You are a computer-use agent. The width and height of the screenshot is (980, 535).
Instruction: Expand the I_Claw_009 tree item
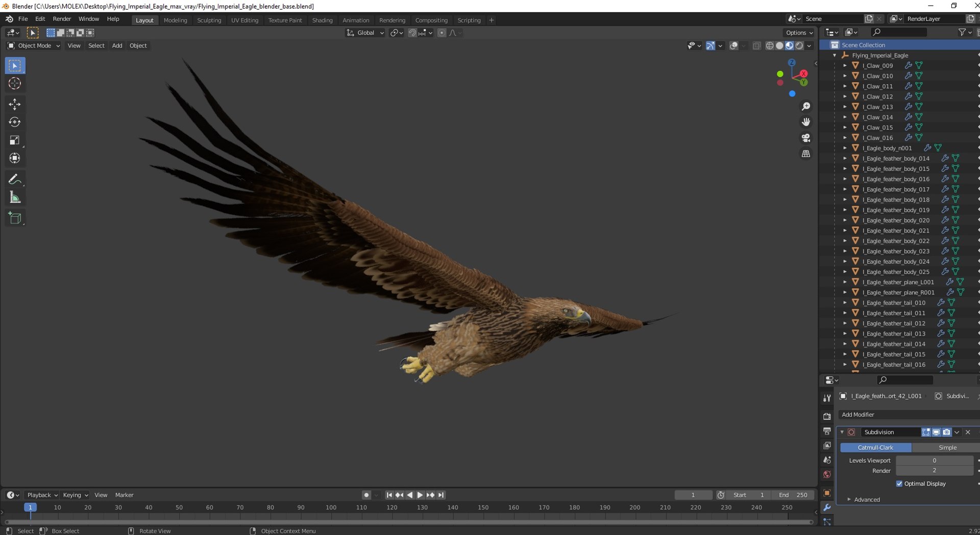(845, 66)
